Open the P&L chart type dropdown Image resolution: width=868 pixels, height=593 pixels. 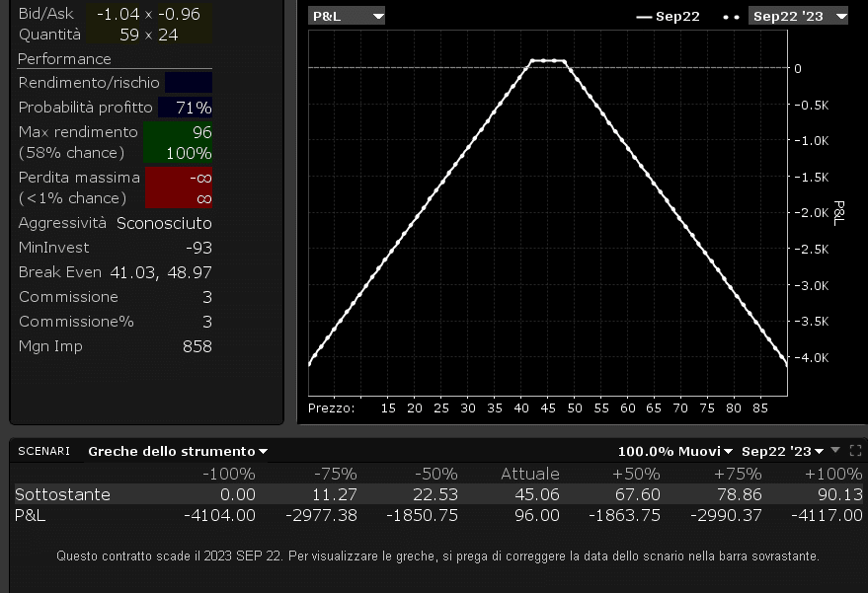point(346,16)
